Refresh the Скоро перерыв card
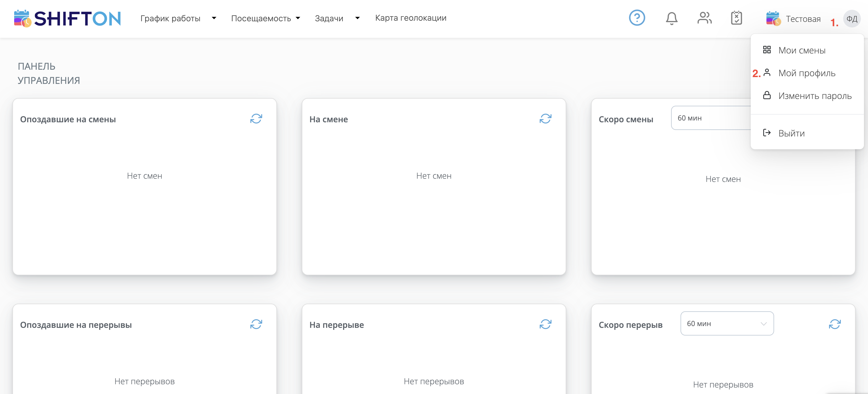Image resolution: width=868 pixels, height=394 pixels. click(x=835, y=324)
